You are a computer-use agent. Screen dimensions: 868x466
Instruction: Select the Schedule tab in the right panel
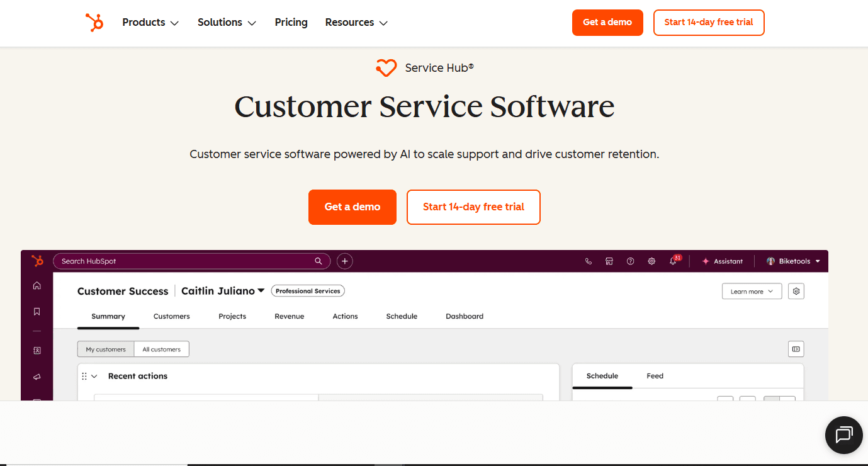[x=602, y=376]
